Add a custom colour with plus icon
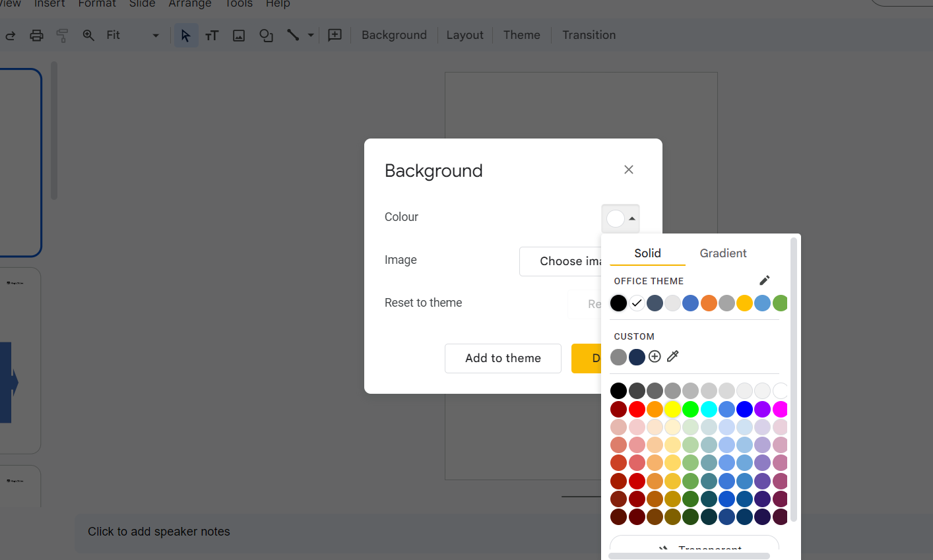933x560 pixels. 655,357
